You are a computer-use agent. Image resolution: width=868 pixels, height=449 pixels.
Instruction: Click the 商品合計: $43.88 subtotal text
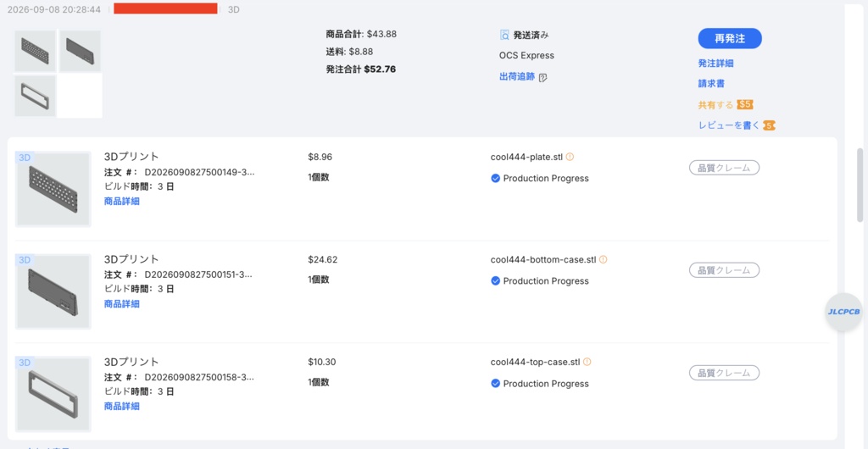click(361, 34)
